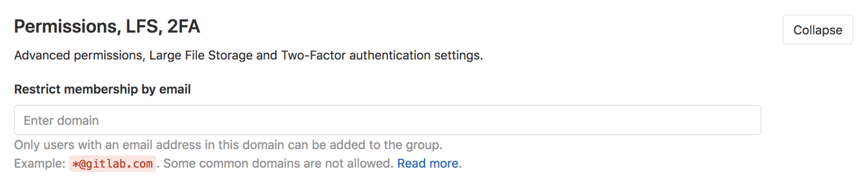Click the red gitlab.com code snippet
Viewport: 868px width, 188px height.
(113, 164)
